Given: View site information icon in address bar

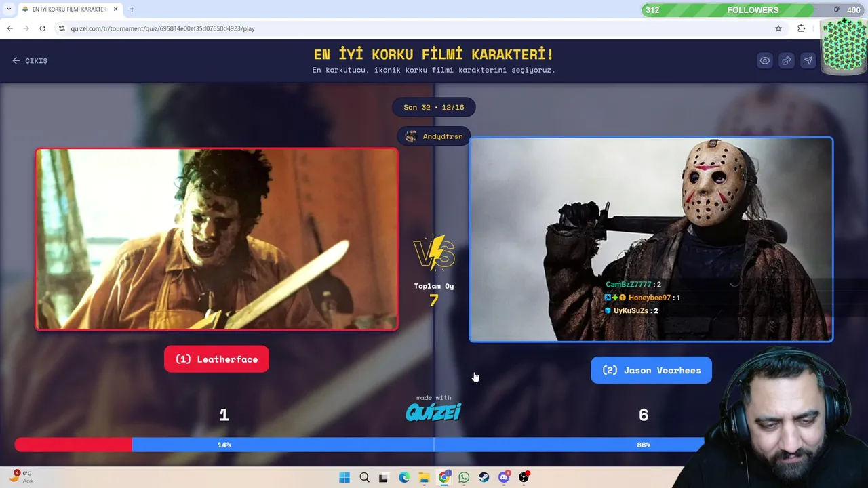Looking at the screenshot, I should [x=62, y=28].
